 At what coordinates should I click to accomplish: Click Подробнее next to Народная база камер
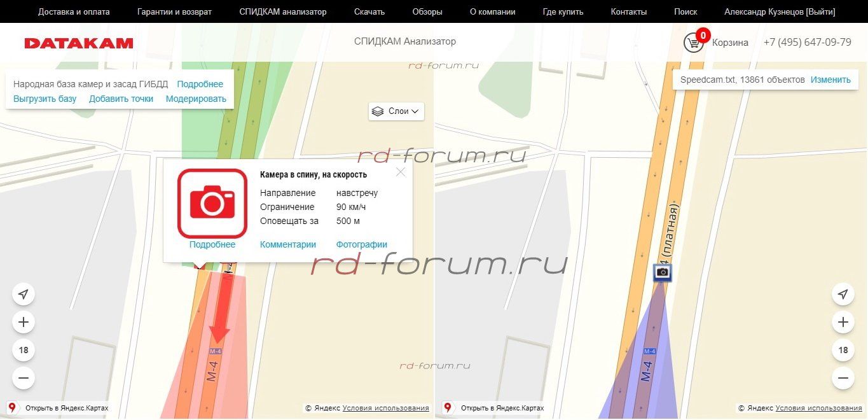(200, 84)
